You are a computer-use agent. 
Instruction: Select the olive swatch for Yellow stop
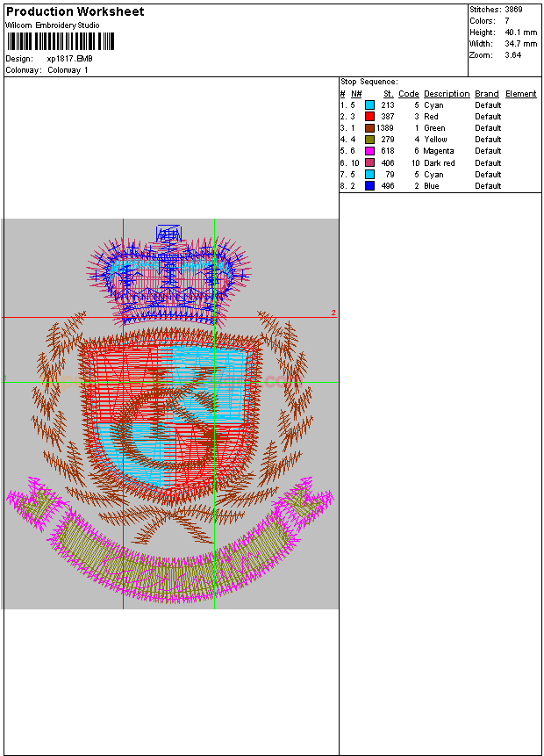tap(370, 140)
